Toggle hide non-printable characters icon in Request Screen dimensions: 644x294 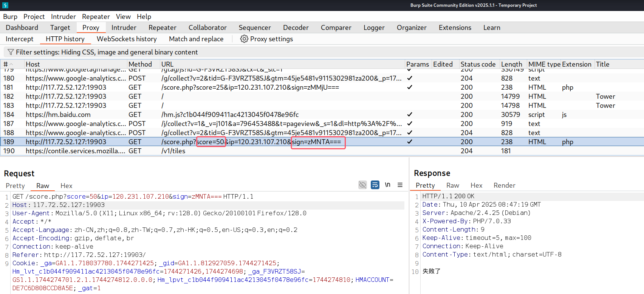tap(362, 185)
